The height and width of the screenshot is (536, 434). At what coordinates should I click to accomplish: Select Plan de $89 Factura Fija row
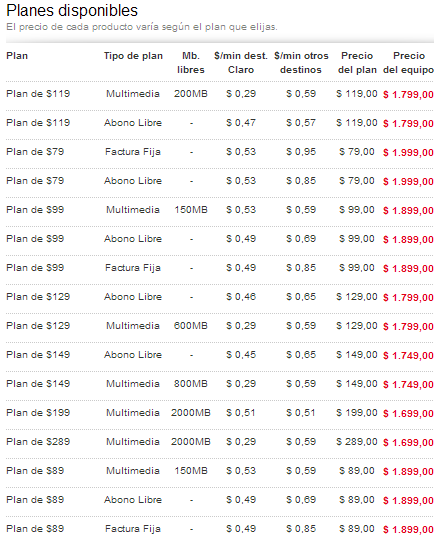pyautogui.click(x=220, y=529)
